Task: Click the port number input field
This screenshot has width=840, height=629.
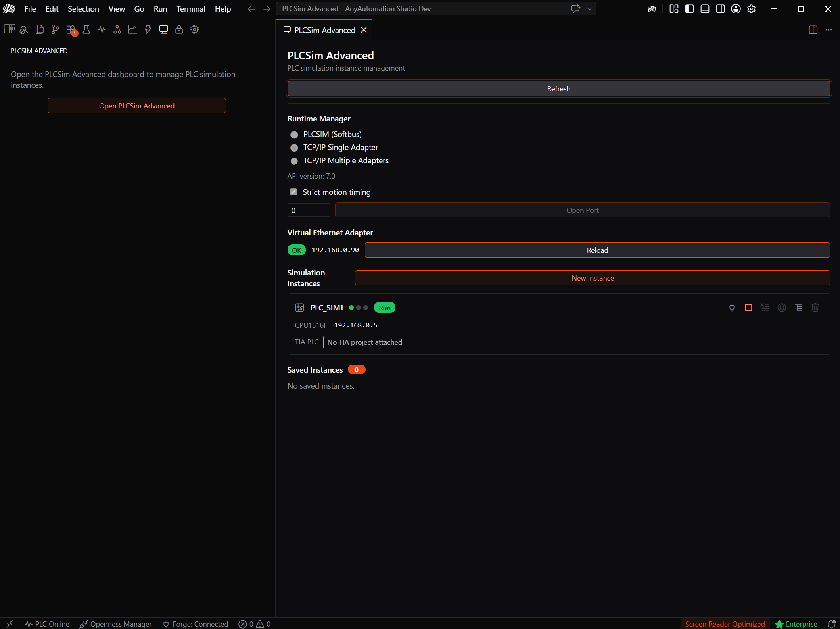Action: pyautogui.click(x=309, y=210)
